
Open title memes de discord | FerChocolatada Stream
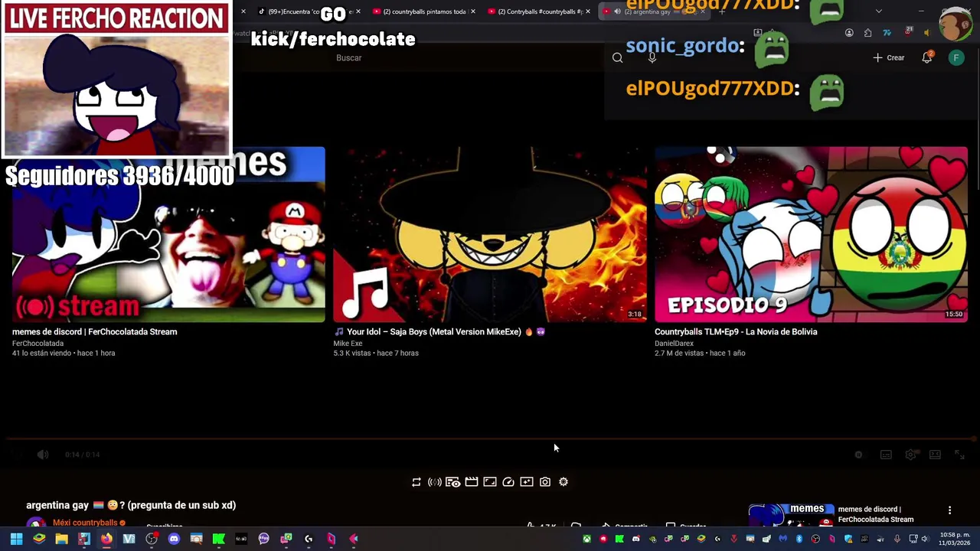click(94, 331)
